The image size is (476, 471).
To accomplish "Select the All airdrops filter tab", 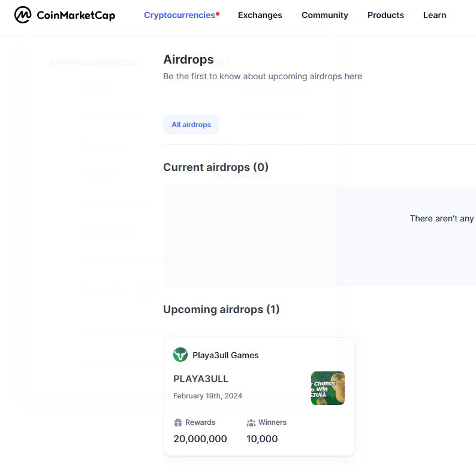I will pos(191,125).
